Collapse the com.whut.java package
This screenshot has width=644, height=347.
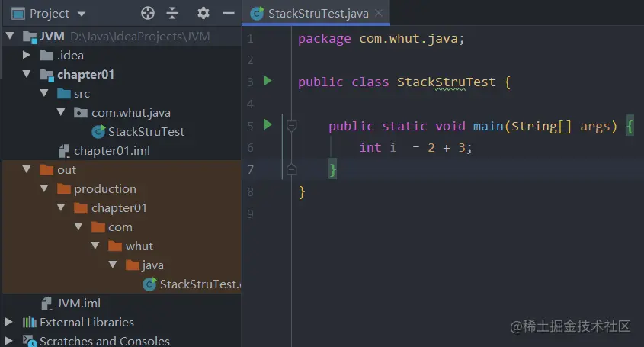61,112
